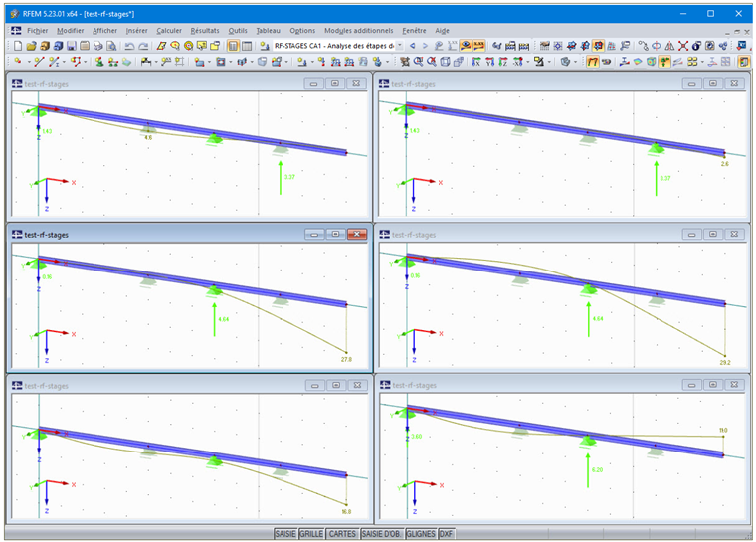
Task: Expand the display settings dropdown arrow
Action: pos(550,62)
